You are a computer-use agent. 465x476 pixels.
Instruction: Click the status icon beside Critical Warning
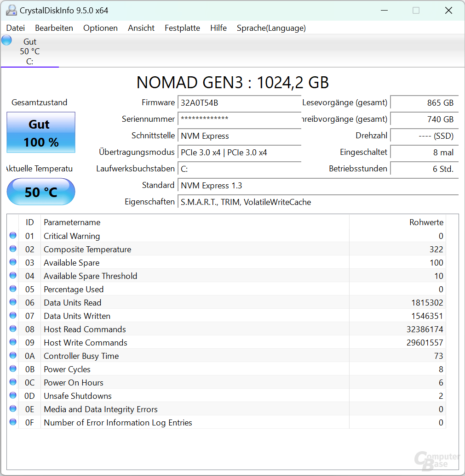click(x=13, y=236)
